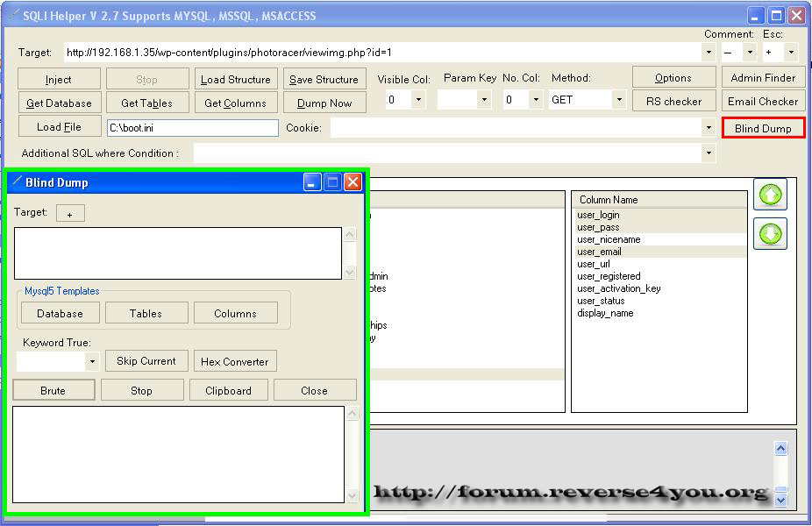Click the Mysql5 Database template button
This screenshot has height=526, width=812.
click(61, 313)
